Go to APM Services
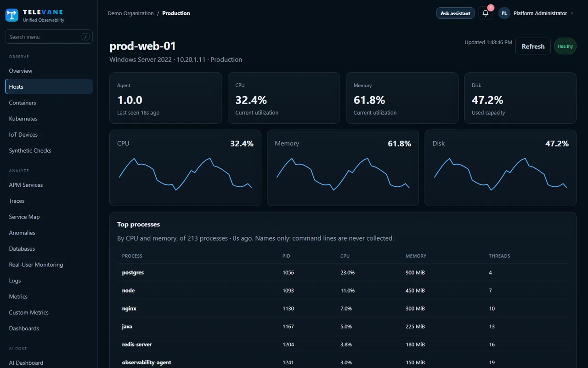588x368 pixels. (49, 185)
